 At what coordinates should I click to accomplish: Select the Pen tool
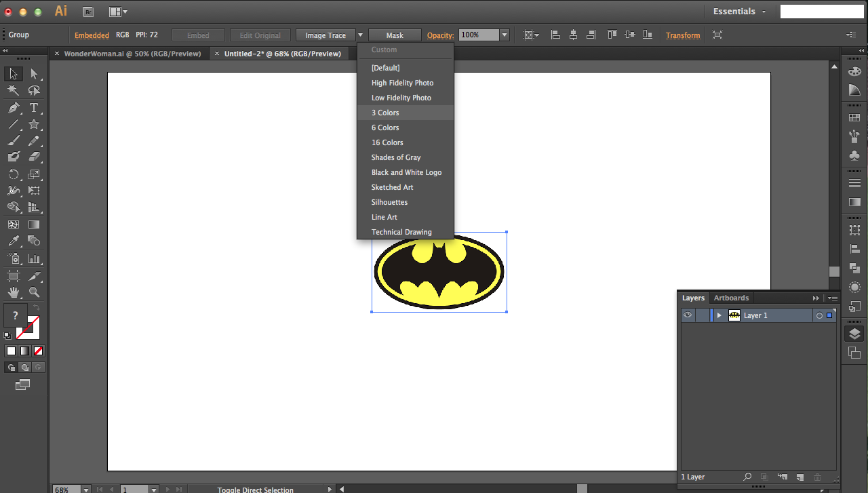pos(14,108)
